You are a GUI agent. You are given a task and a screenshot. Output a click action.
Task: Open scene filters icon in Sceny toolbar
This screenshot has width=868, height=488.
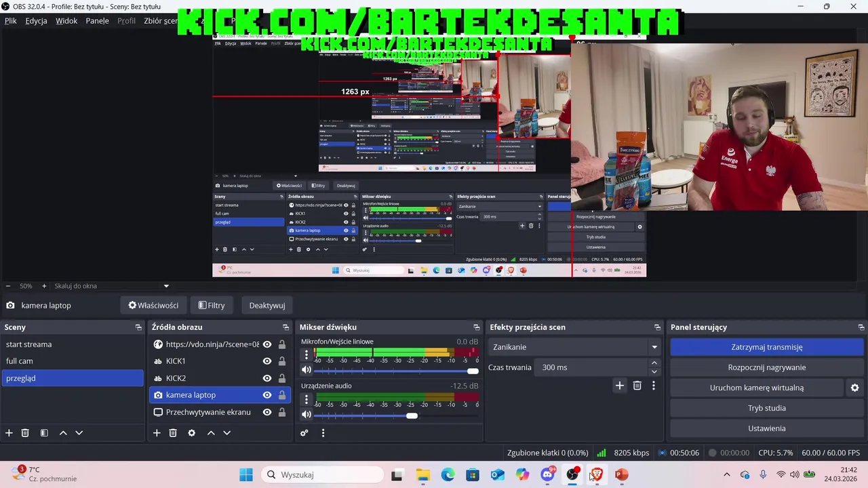click(44, 433)
